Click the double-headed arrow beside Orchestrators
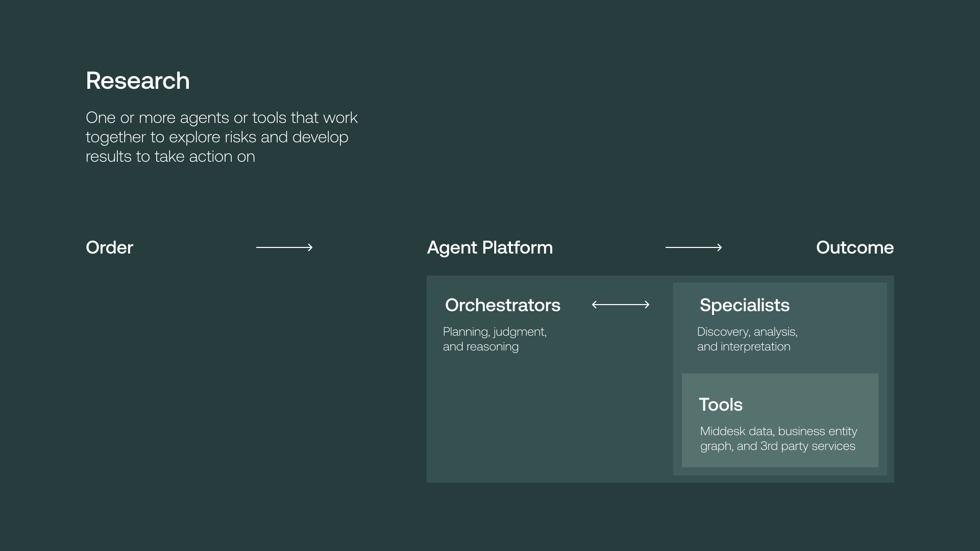This screenshot has width=980, height=551. tap(621, 305)
